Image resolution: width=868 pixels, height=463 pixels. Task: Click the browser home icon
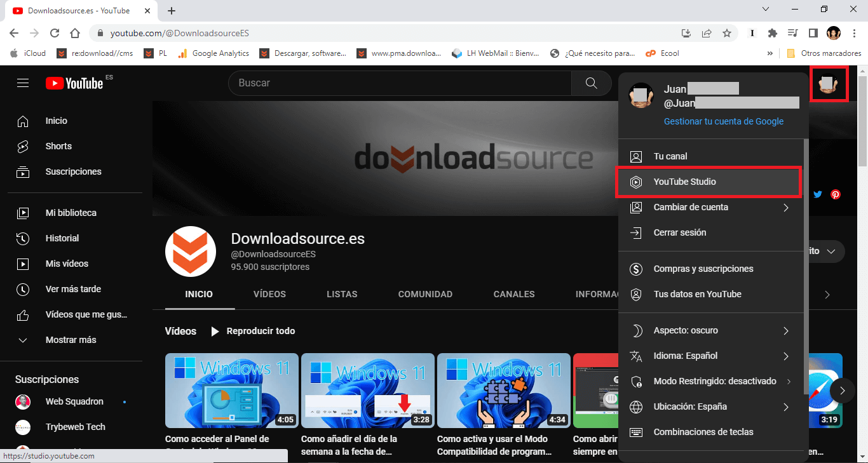click(75, 33)
